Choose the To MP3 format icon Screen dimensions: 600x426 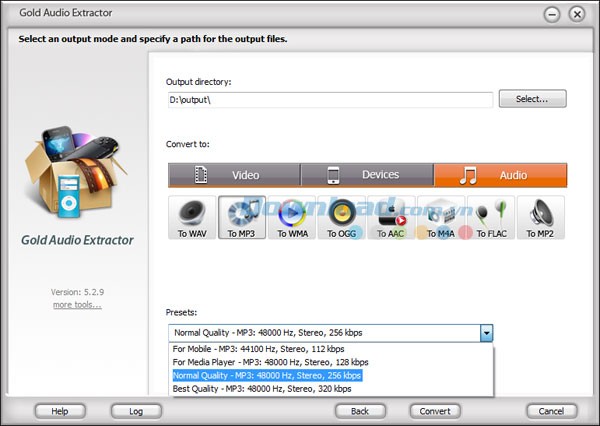tap(241, 217)
